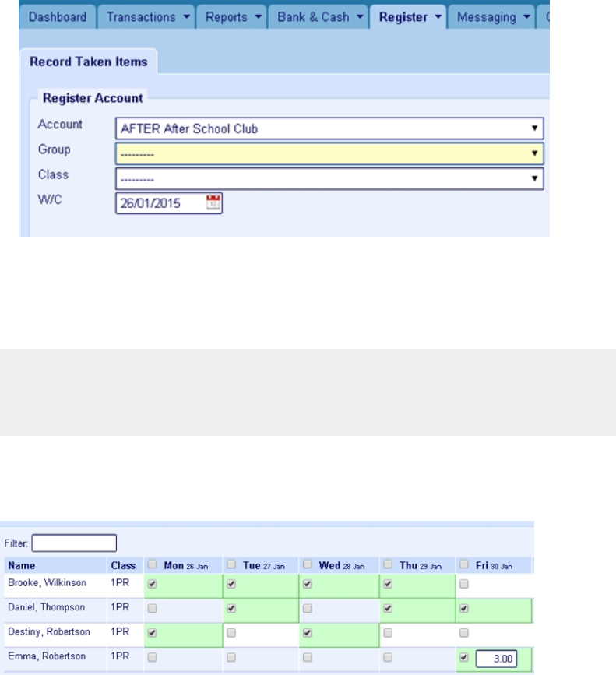
Task: Open the Register tab
Action: (x=409, y=17)
